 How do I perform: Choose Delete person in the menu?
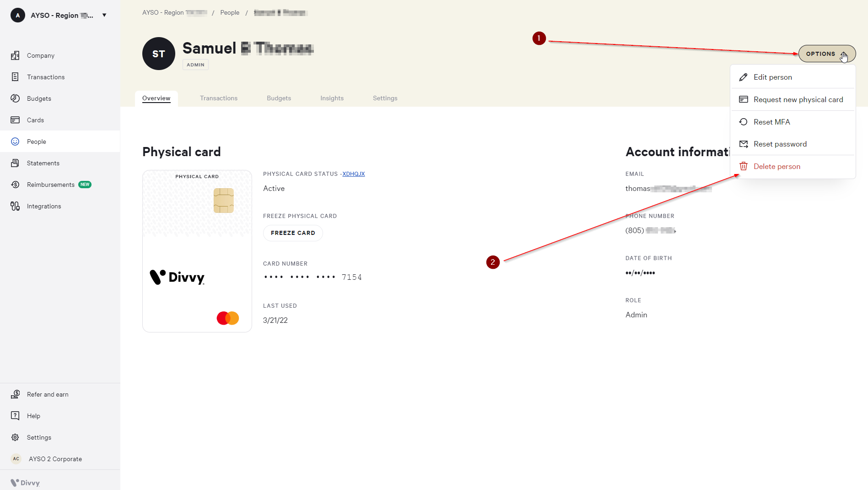776,166
